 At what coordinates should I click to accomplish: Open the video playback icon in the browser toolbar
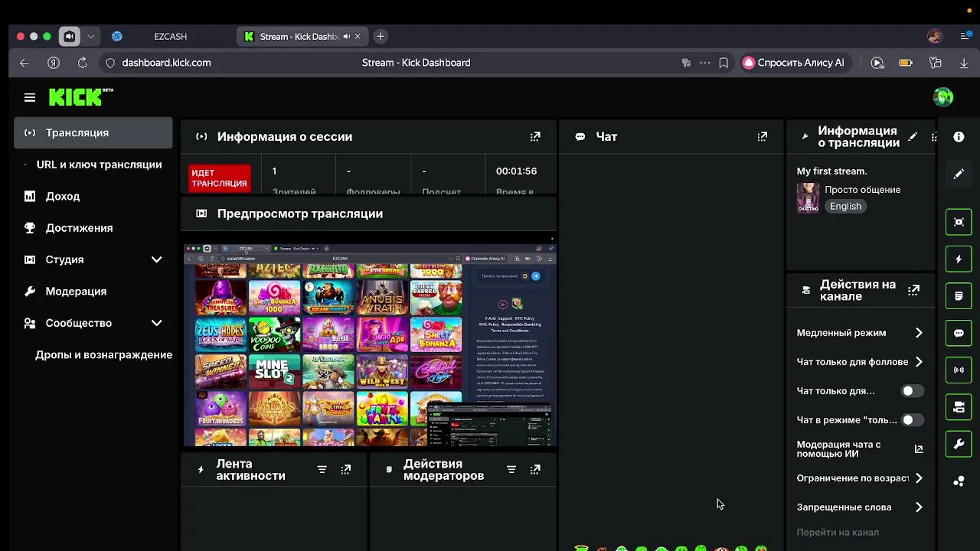(877, 63)
